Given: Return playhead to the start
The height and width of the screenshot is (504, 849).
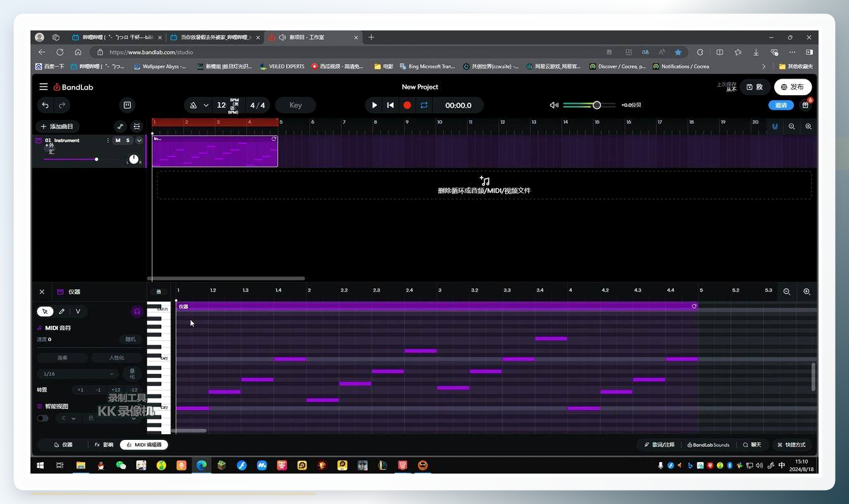Looking at the screenshot, I should 390,105.
